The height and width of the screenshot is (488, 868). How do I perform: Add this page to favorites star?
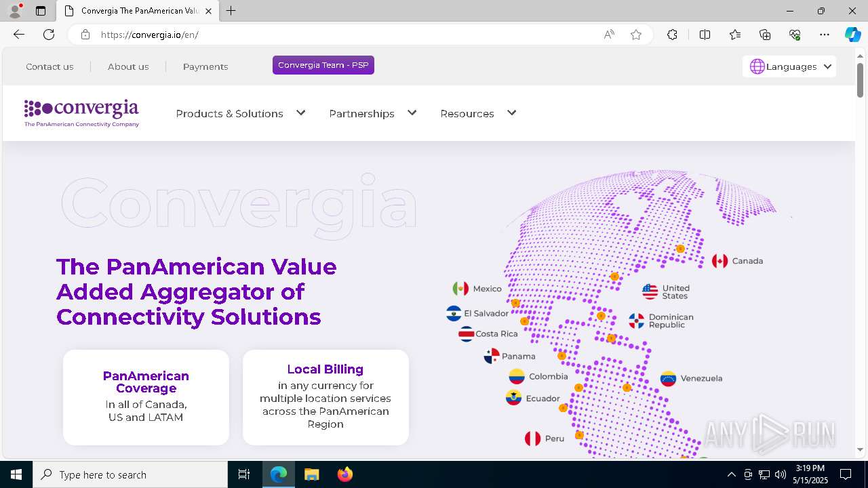coord(636,35)
